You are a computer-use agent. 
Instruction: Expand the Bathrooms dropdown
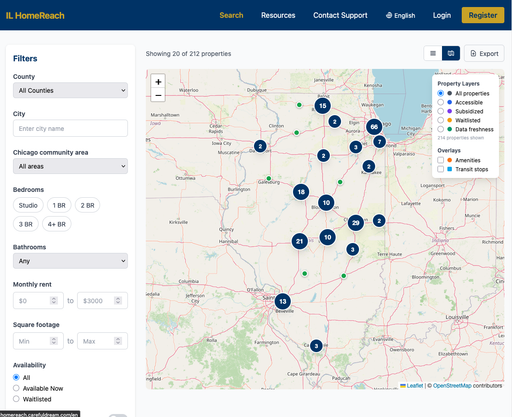[x=70, y=261]
